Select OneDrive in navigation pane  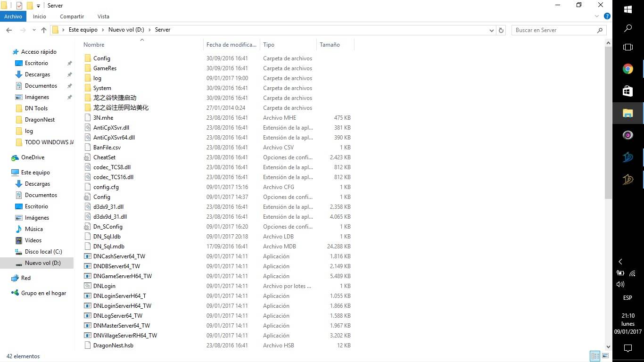(33, 157)
